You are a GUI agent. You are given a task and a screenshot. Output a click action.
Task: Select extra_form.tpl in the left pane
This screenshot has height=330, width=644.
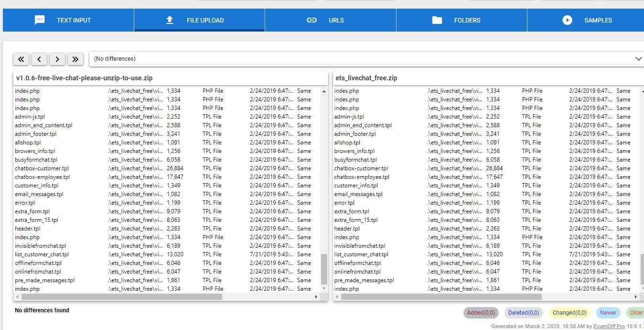(32, 211)
